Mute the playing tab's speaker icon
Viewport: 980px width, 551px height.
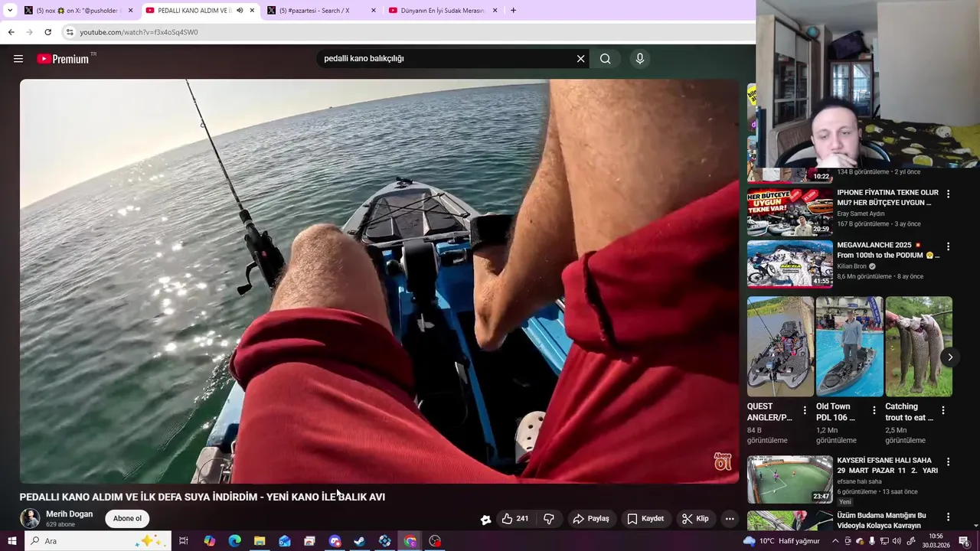tap(240, 11)
